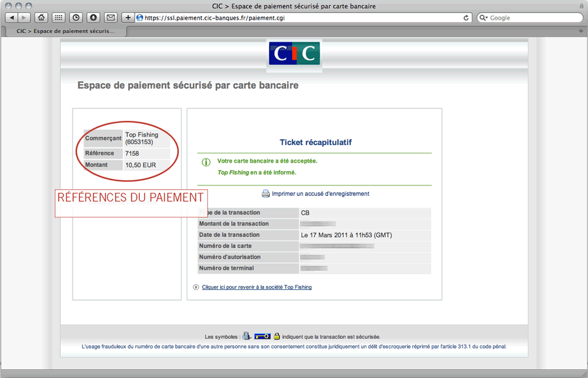Screen dimensions: 588x378
Task: Click the link to return to Top Fishing
Action: (x=257, y=287)
